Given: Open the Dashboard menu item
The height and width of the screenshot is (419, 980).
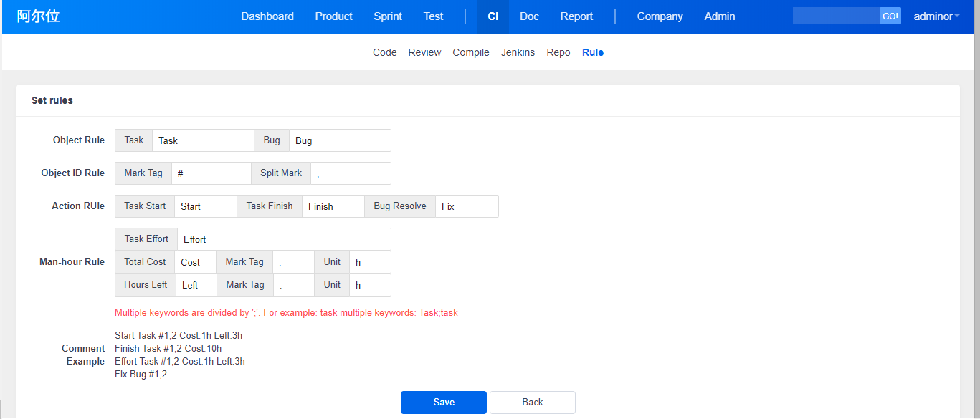Looking at the screenshot, I should click(267, 16).
